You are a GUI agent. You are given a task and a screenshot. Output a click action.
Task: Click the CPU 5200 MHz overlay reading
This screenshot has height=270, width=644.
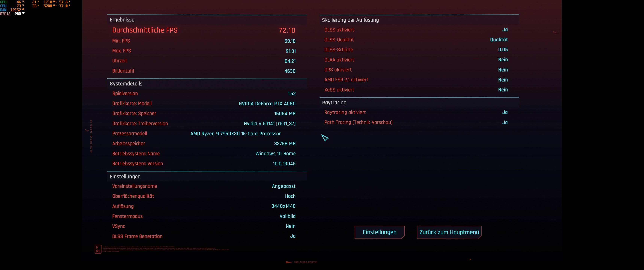(50, 6)
